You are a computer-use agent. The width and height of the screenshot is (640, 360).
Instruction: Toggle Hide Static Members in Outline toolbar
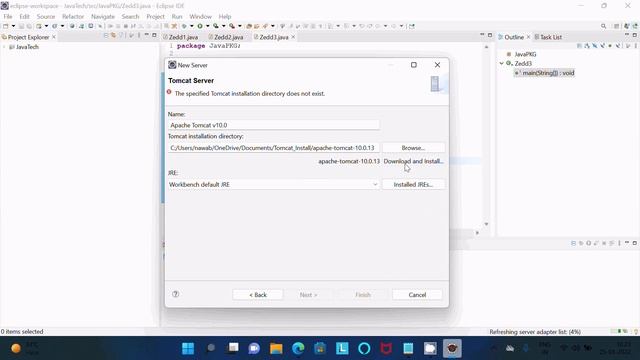(x=602, y=46)
